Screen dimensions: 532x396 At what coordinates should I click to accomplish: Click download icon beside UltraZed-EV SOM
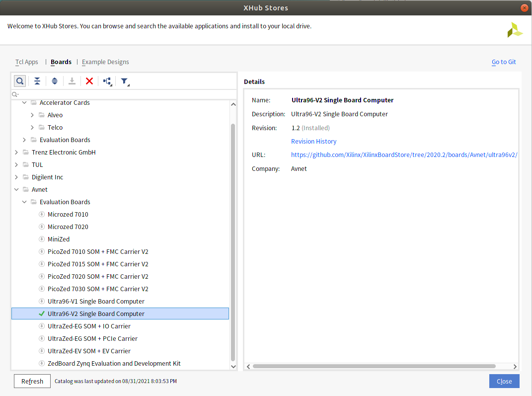(x=42, y=351)
